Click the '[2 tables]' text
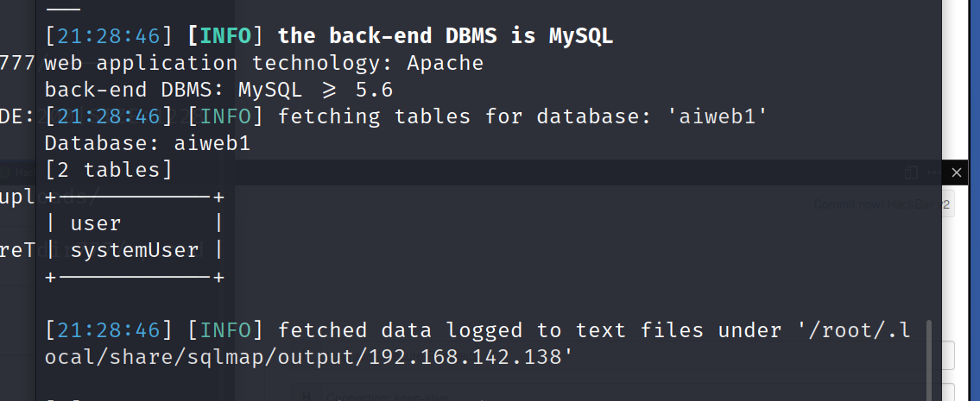 tap(109, 170)
